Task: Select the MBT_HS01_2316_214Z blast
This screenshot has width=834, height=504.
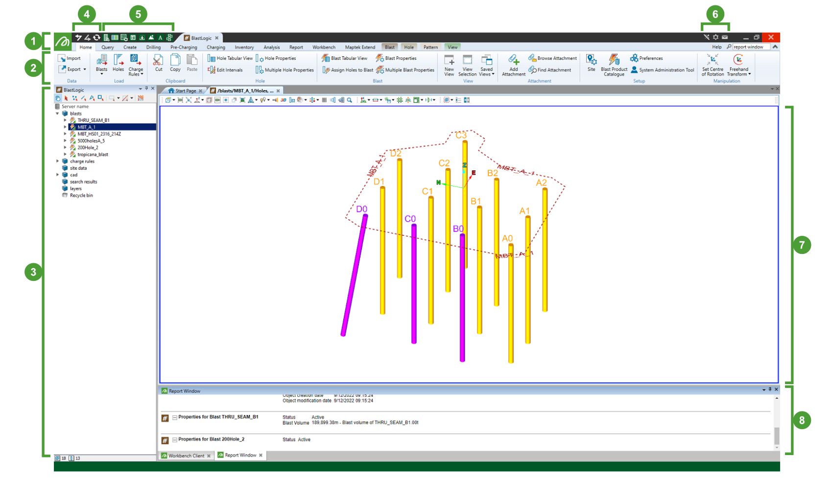Action: pos(99,134)
